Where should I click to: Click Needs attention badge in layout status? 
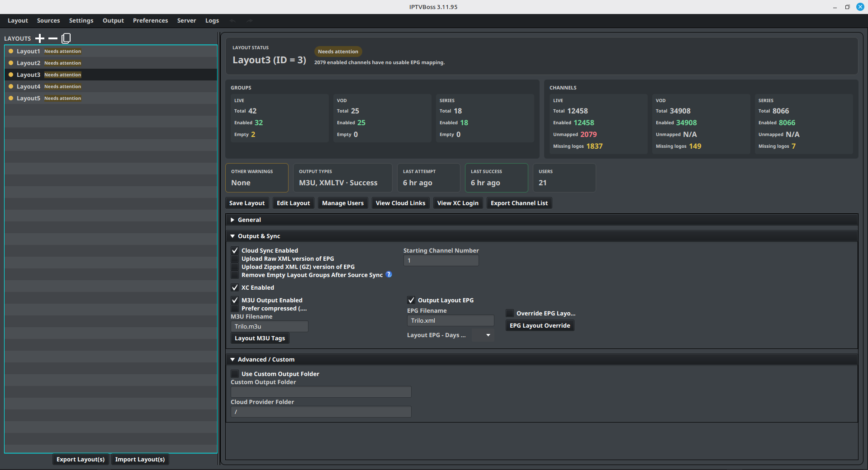point(338,52)
